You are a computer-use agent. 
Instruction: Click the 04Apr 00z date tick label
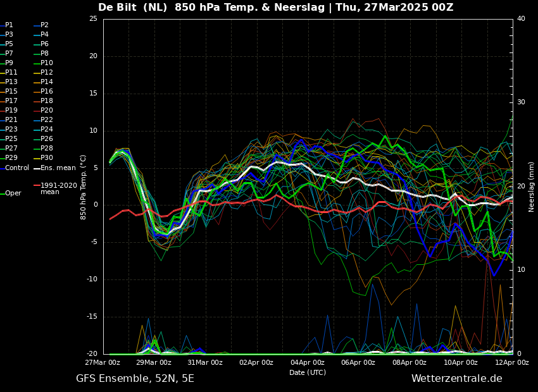point(308,362)
